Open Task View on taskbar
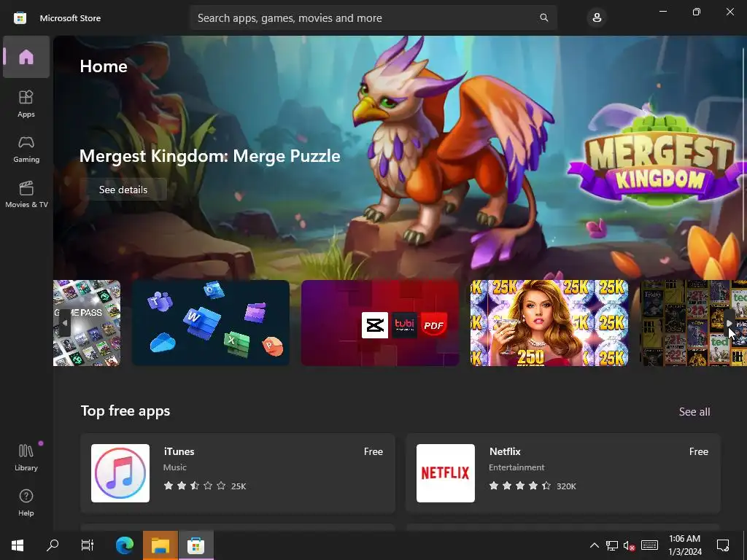 [x=88, y=545]
